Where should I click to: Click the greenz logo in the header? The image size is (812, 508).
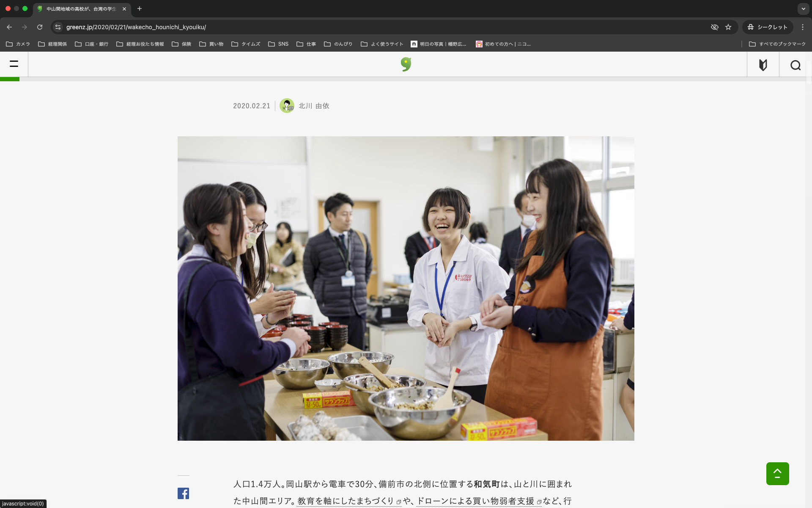(406, 64)
